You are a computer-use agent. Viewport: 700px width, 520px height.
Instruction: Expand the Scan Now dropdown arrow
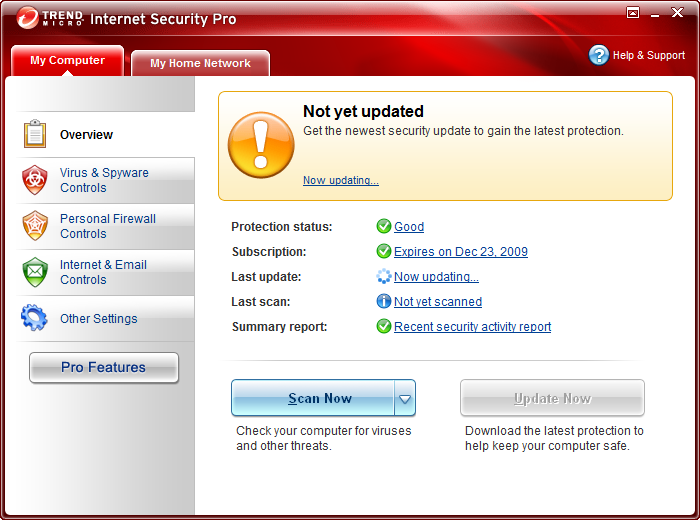click(x=404, y=398)
